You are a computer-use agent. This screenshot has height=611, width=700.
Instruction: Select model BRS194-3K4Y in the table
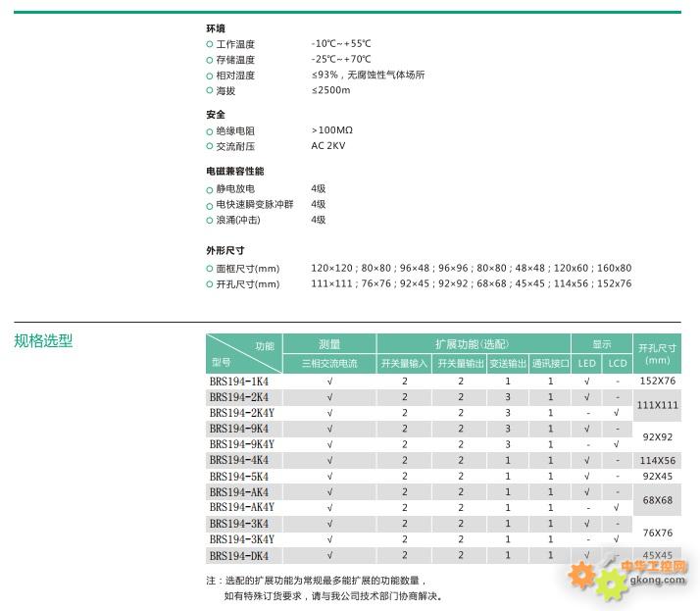[242, 539]
